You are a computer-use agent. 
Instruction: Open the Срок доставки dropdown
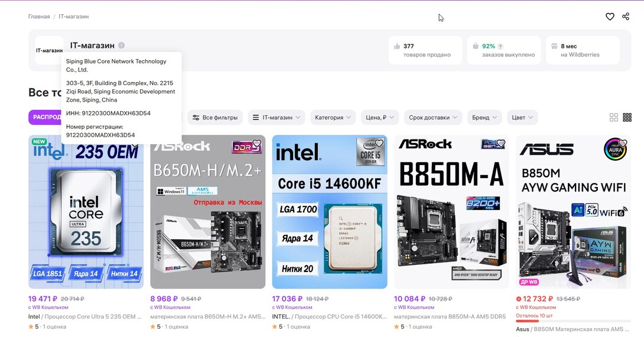click(433, 118)
